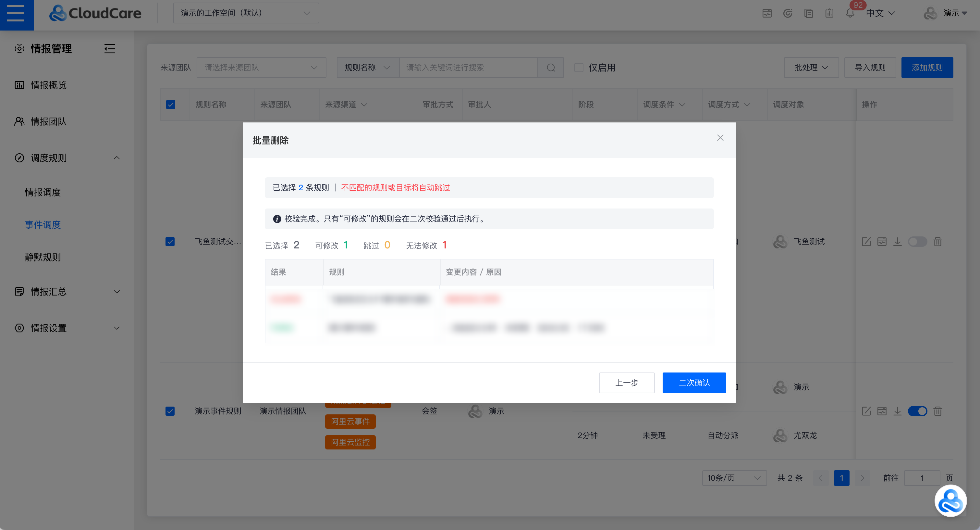Viewport: 980px width, 530px height.
Task: Open the floating CloudCare assistant bubble
Action: (x=950, y=501)
